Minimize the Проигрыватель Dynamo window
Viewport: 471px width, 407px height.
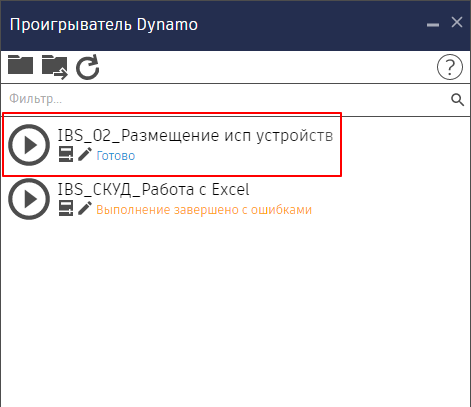point(433,25)
